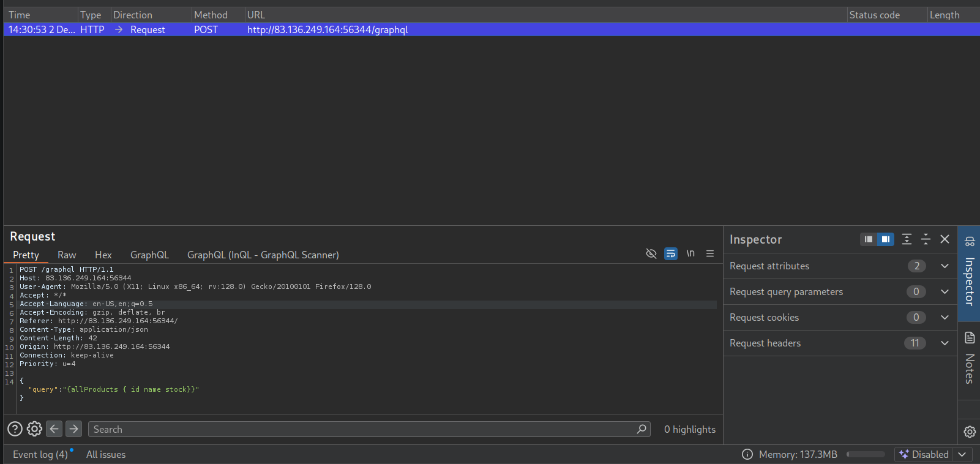The width and height of the screenshot is (980, 464).
Task: Go to next search match arrow
Action: [73, 429]
